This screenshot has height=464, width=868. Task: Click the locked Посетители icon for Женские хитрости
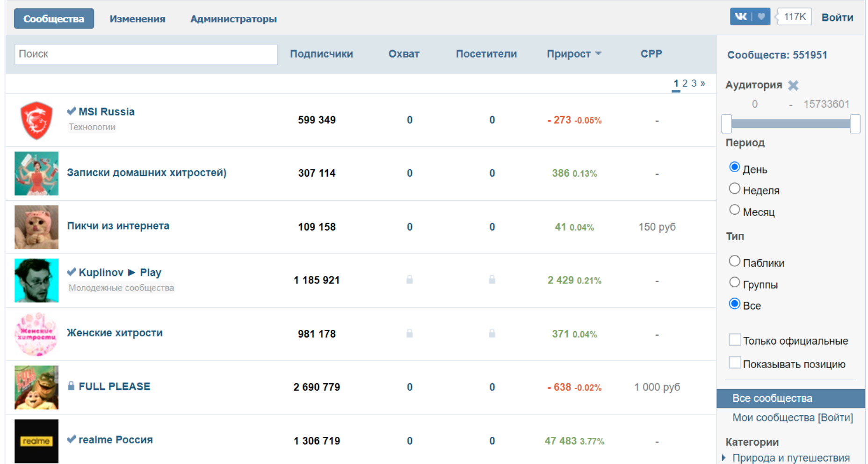(492, 333)
